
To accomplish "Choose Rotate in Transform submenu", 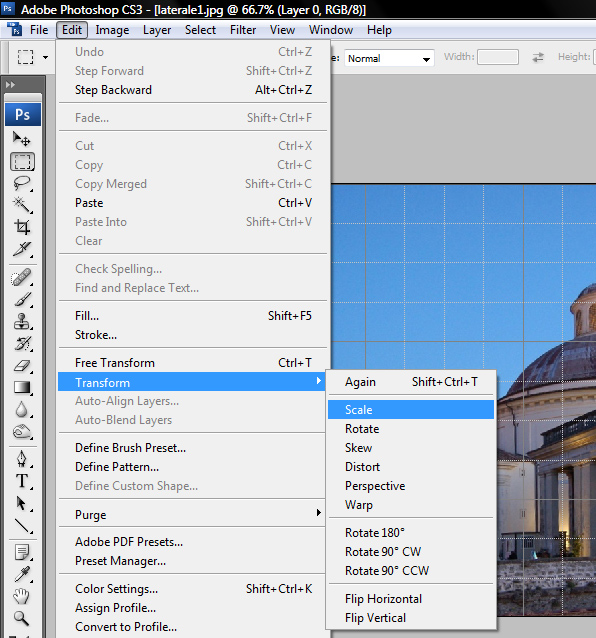I will point(411,429).
